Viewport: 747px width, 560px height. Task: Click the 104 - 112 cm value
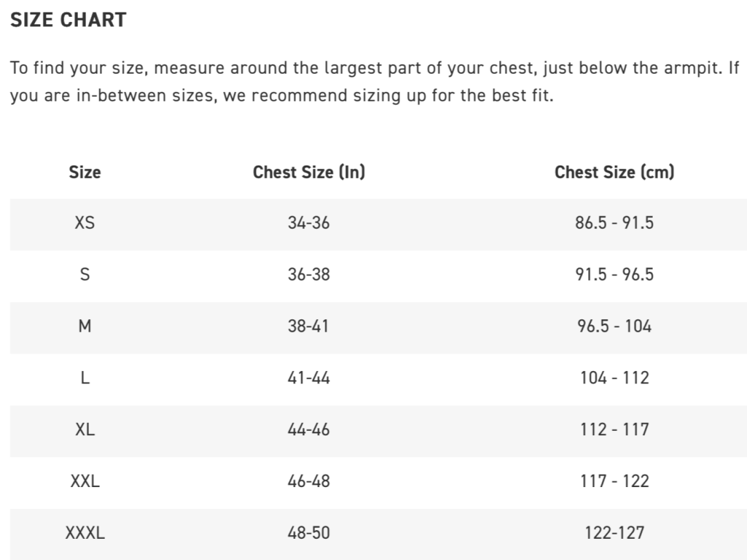click(x=614, y=378)
